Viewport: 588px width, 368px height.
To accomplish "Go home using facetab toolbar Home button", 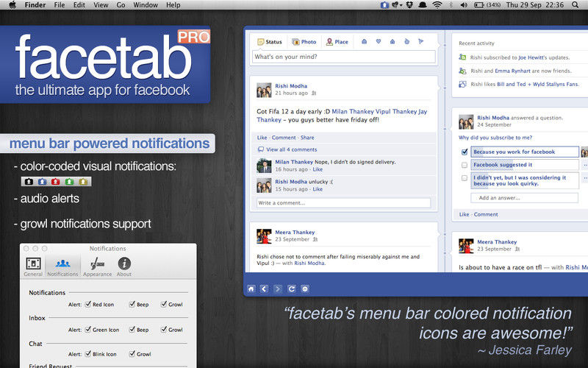I will click(251, 289).
